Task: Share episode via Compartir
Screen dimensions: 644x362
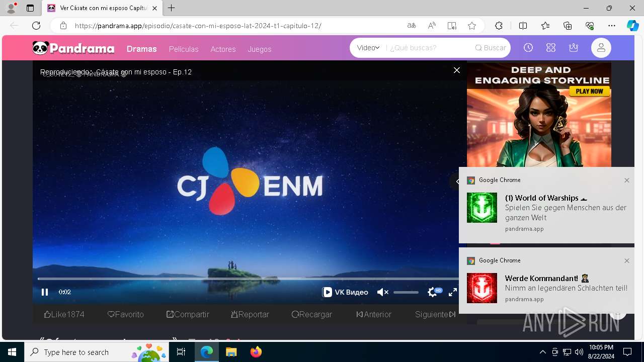Action: [188, 314]
